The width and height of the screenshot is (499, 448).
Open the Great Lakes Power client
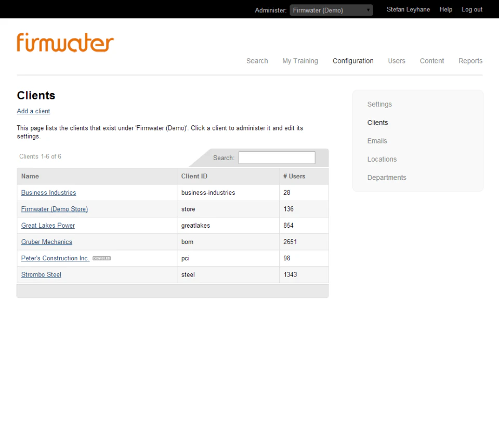click(x=48, y=225)
